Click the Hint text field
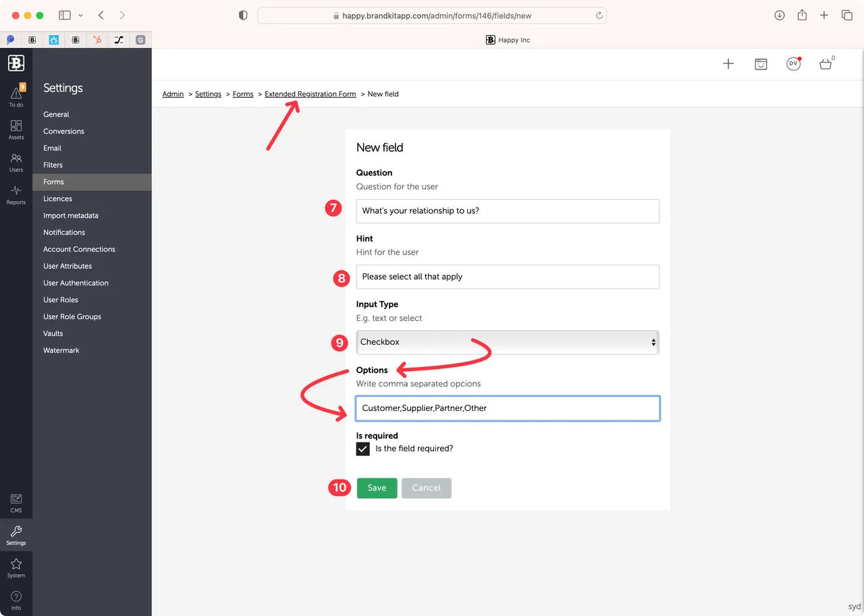The image size is (864, 616). (x=507, y=277)
